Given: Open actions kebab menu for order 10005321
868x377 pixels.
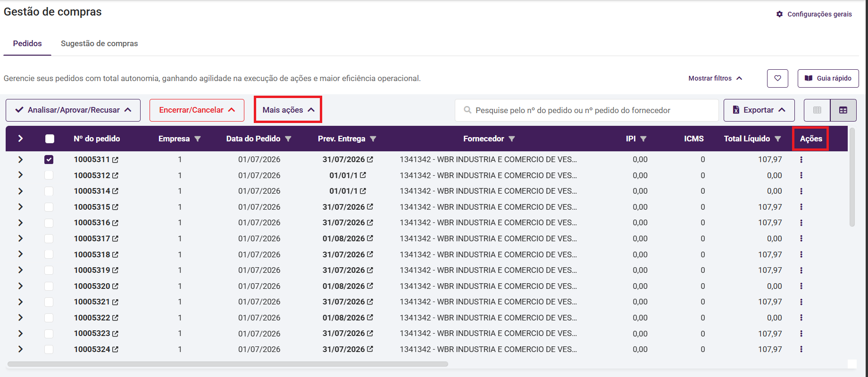Looking at the screenshot, I should coord(801,302).
